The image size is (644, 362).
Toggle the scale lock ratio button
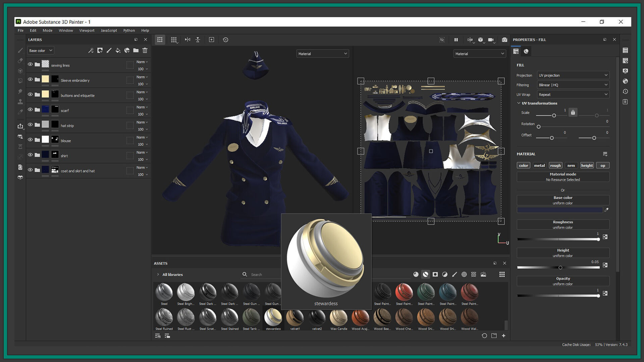[573, 113]
